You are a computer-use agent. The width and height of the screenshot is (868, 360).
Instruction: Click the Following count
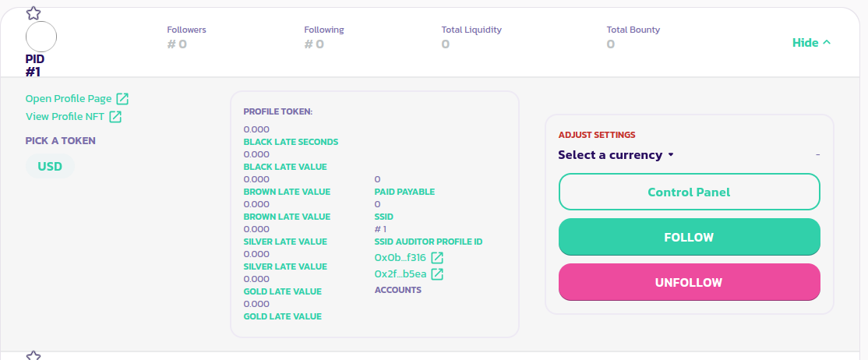point(314,44)
